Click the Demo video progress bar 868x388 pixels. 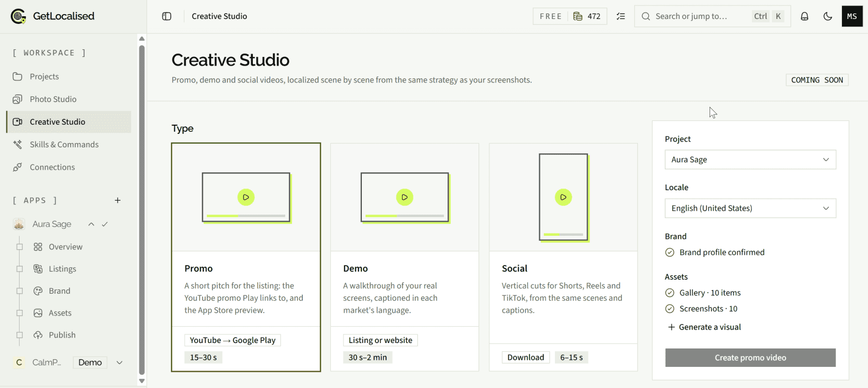tap(405, 216)
